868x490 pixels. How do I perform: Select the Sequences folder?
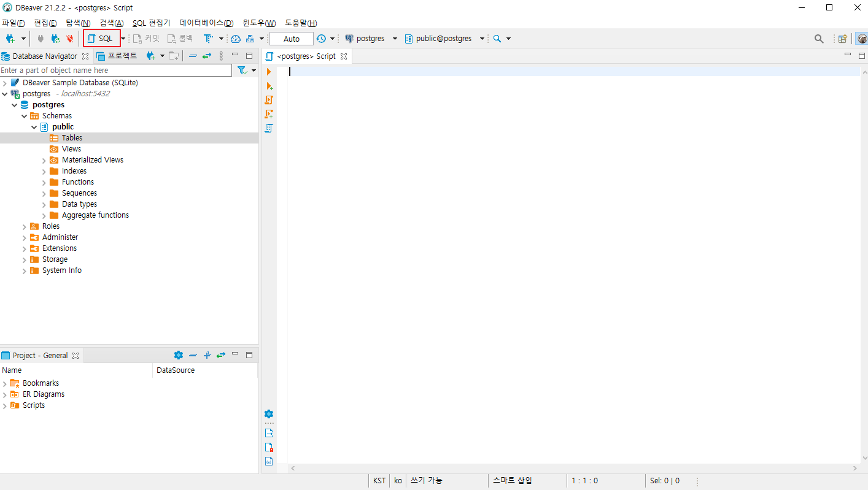(x=79, y=193)
